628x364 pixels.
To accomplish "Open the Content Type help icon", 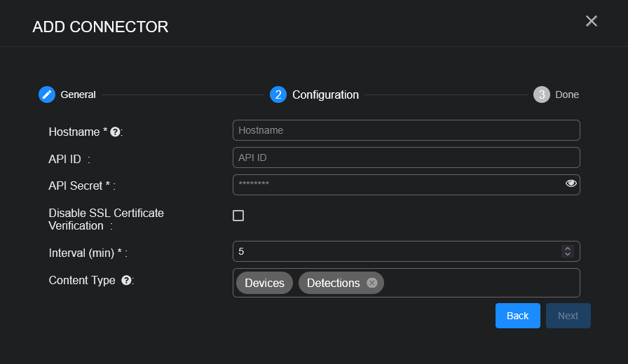I will click(x=126, y=280).
